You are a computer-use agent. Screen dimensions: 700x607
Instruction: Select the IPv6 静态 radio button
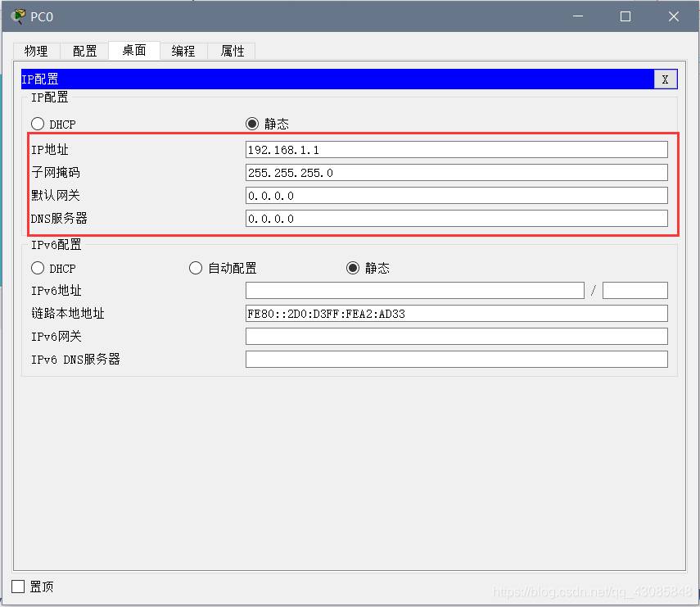pos(353,268)
